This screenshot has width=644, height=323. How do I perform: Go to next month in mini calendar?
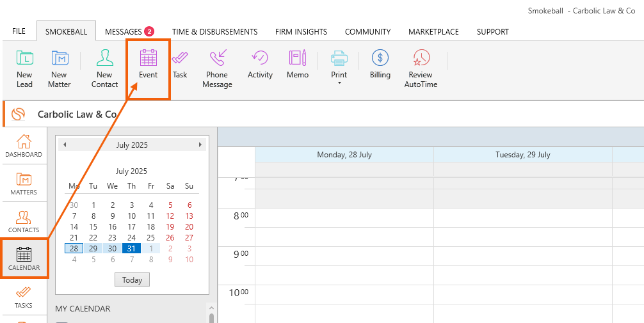200,145
